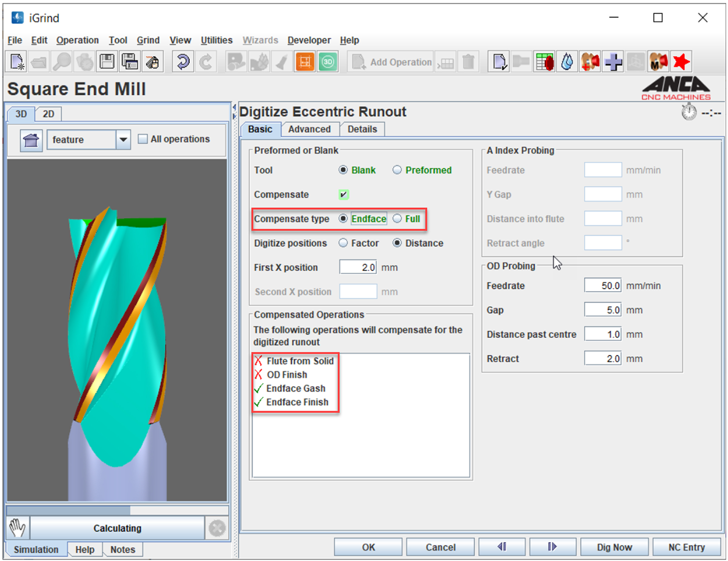Activate the orange 2D profile view icon

click(304, 61)
